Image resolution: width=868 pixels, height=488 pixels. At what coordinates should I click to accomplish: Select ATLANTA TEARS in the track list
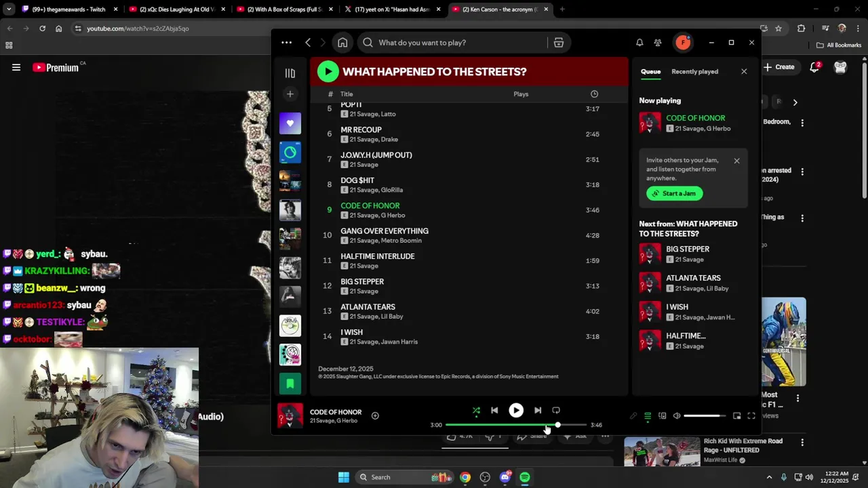(368, 307)
